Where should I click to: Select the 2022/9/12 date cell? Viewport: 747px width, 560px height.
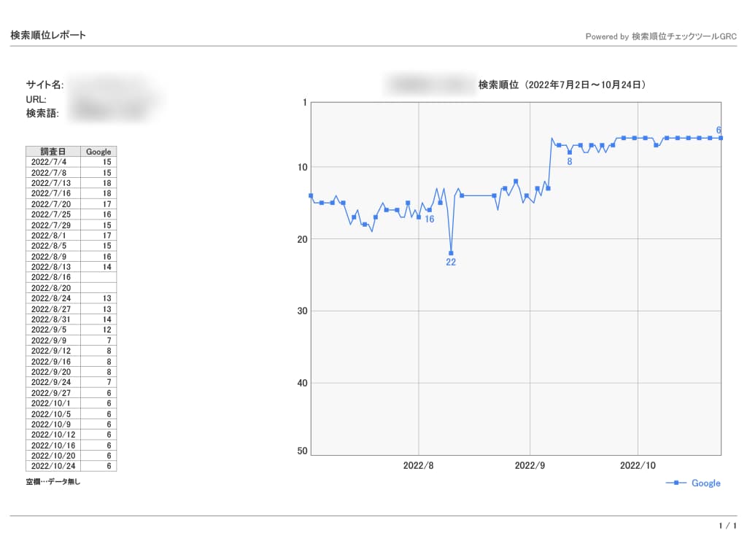tap(53, 351)
